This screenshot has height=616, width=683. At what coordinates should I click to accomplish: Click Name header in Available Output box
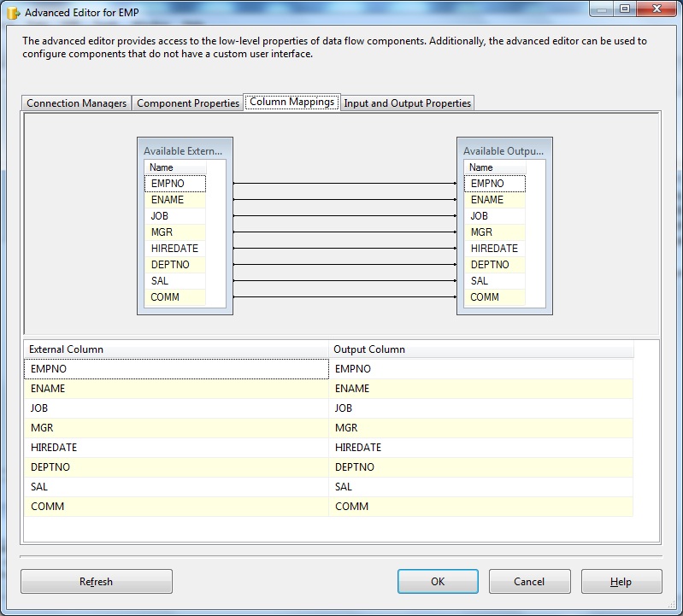pyautogui.click(x=495, y=167)
